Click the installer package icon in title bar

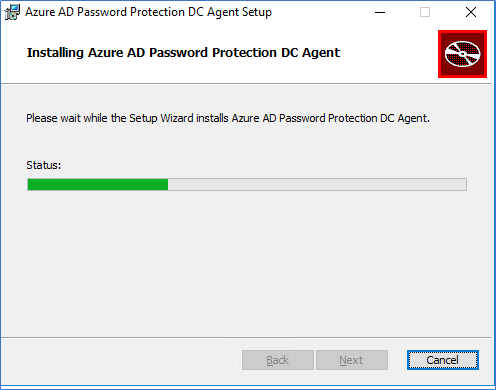click(12, 12)
